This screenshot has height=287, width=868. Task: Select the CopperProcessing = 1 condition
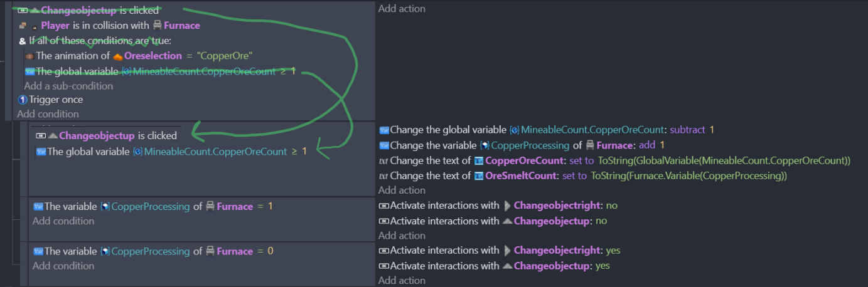153,206
